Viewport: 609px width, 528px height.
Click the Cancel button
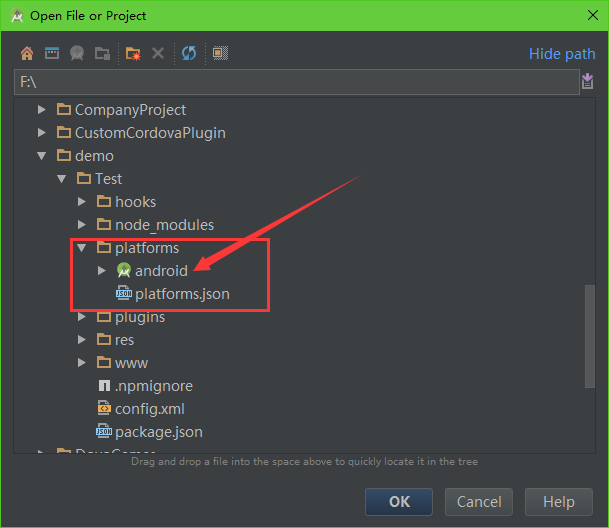(x=479, y=502)
